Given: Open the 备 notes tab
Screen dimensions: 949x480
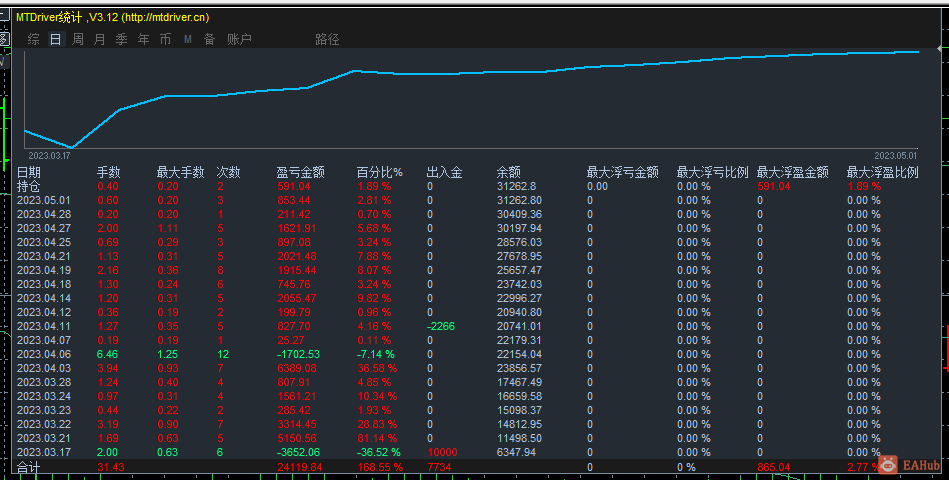Looking at the screenshot, I should click(209, 39).
